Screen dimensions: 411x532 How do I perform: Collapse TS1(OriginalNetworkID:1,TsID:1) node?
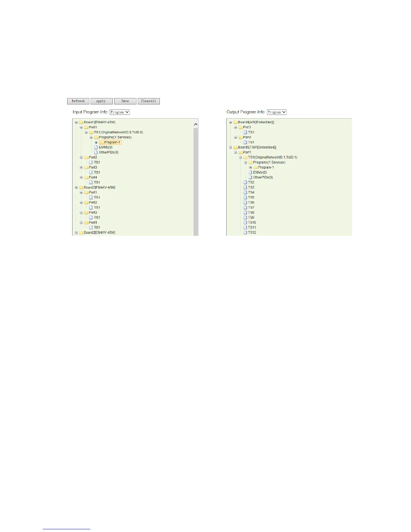click(x=241, y=158)
